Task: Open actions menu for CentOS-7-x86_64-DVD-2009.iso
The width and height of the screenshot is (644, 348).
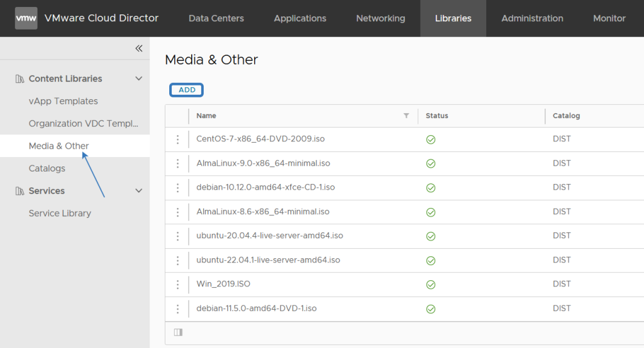Action: coord(177,139)
